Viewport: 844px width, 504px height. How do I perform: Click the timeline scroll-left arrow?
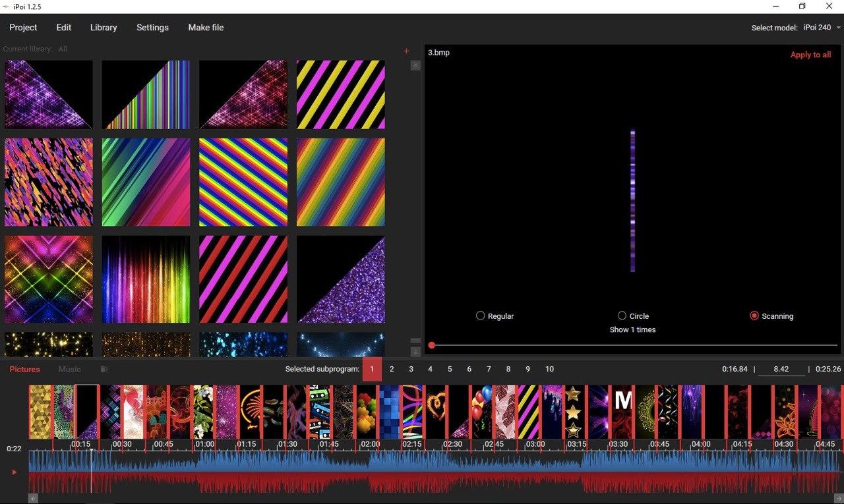[x=33, y=499]
